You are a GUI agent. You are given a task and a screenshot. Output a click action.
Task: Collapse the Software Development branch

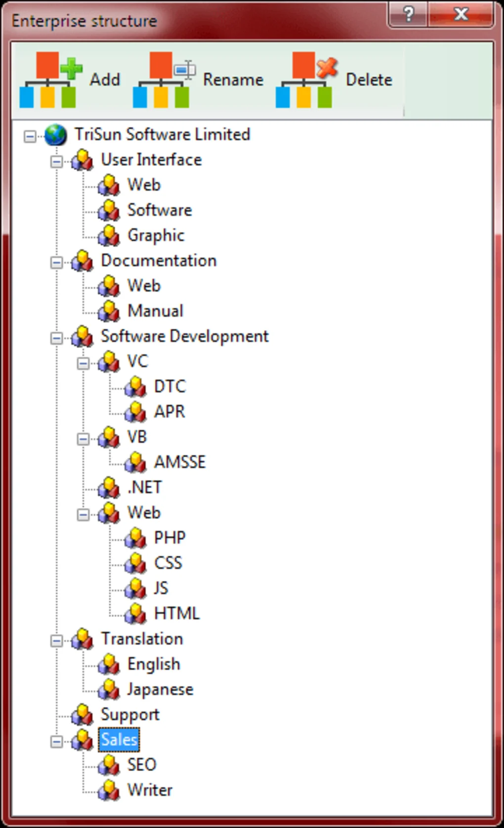click(x=57, y=338)
